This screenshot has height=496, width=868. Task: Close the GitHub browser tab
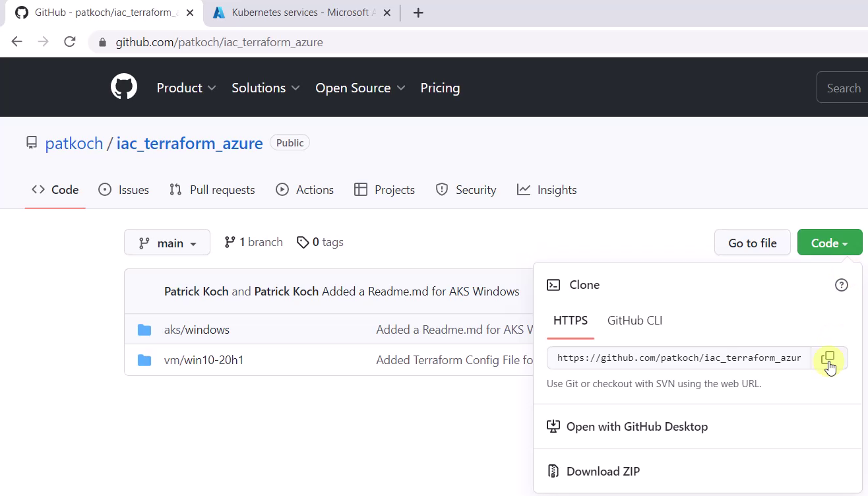click(x=190, y=13)
